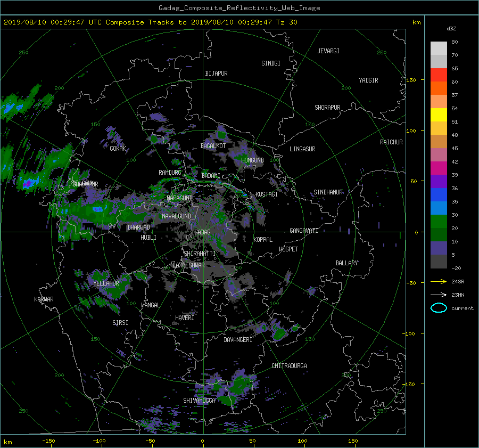Select the red 60-65 dBZ color swatch
The image size is (479, 448).
pos(439,75)
